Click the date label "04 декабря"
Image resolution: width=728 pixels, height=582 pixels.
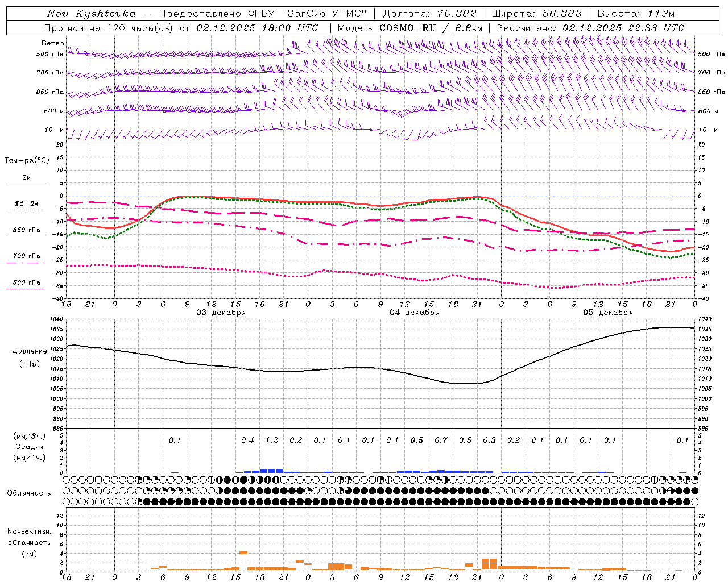[415, 313]
